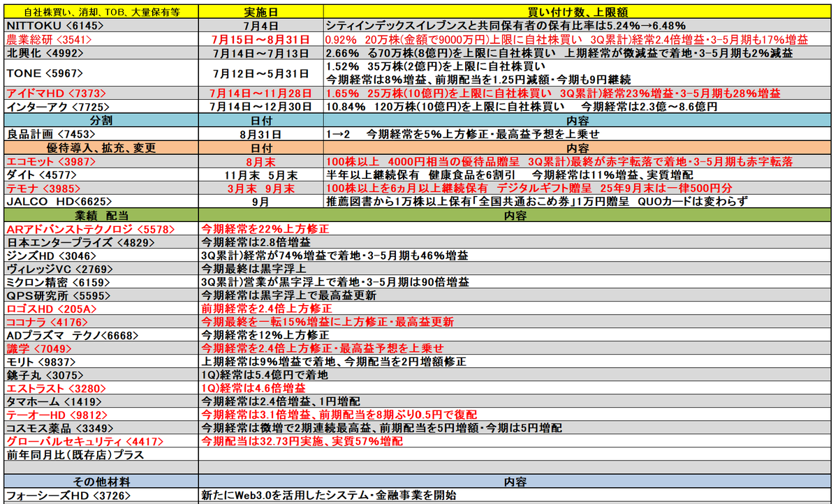Select the date range 7月15日～8月31日
838x504 pixels.
coord(261,39)
